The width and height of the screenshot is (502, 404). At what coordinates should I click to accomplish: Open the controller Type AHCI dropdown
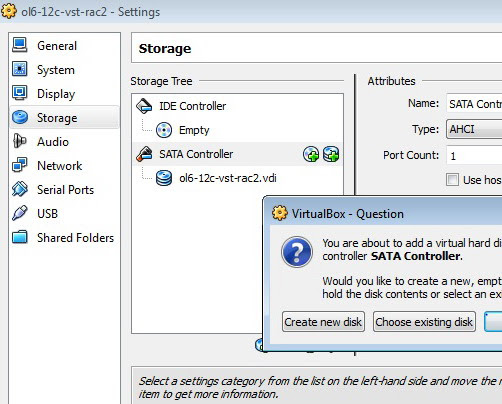click(x=474, y=129)
